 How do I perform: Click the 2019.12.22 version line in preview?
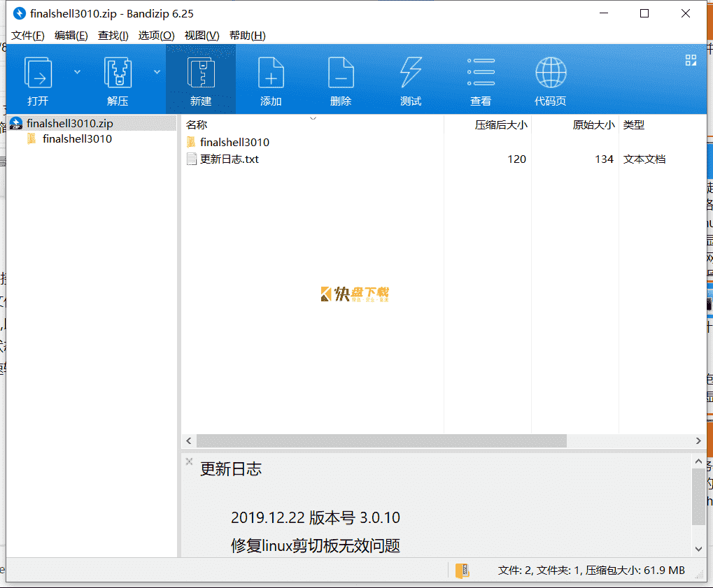pos(316,517)
